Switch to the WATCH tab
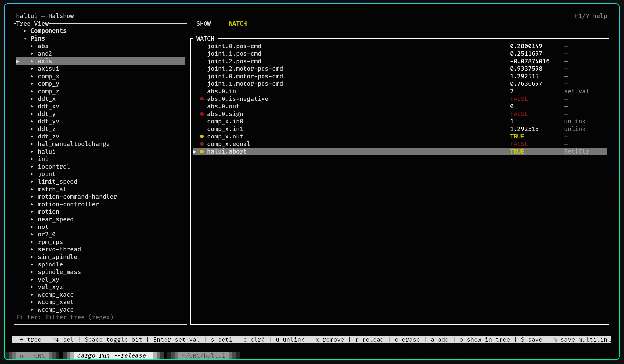The width and height of the screenshot is (624, 364). 238,24
